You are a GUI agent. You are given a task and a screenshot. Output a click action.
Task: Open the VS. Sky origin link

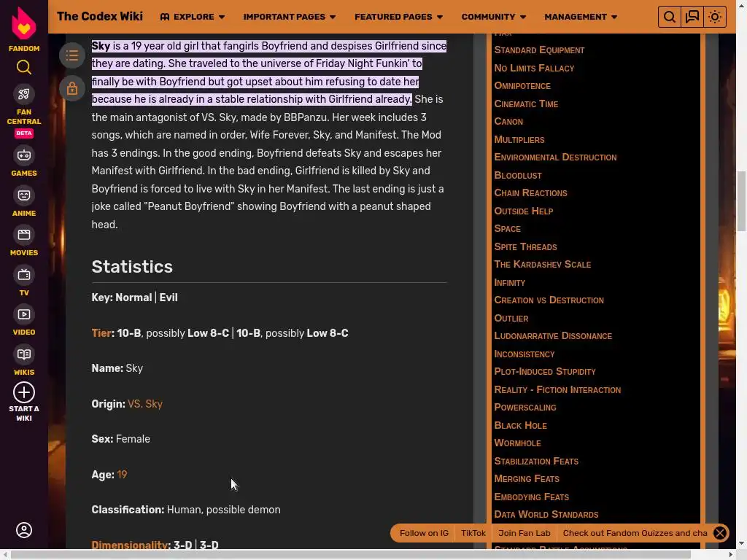point(145,404)
